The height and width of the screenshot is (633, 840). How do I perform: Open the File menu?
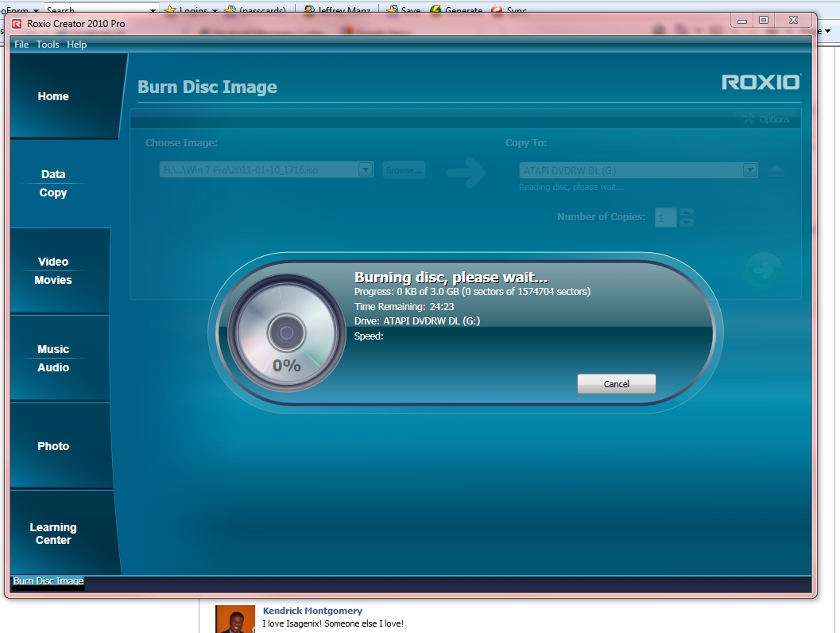click(x=21, y=45)
